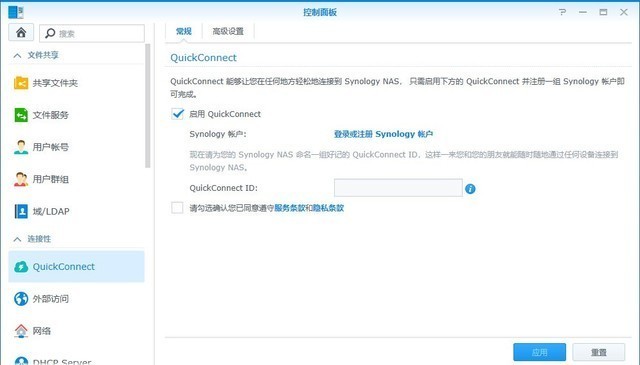Collapse the File Sharing (文件共享) section
The image size is (640, 365).
(x=17, y=55)
